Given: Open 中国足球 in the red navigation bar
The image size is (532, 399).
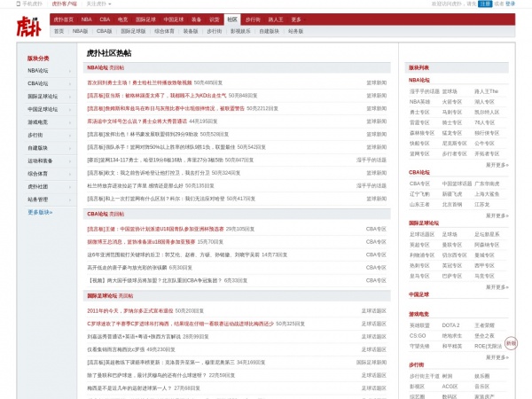Looking at the screenshot, I should (x=174, y=20).
